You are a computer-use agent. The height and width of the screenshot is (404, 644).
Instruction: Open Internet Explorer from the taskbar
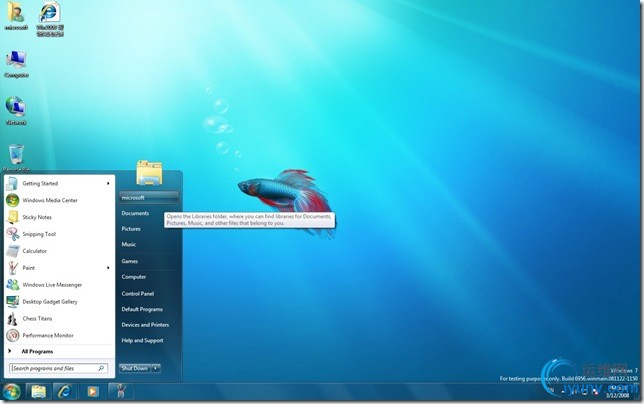click(64, 392)
